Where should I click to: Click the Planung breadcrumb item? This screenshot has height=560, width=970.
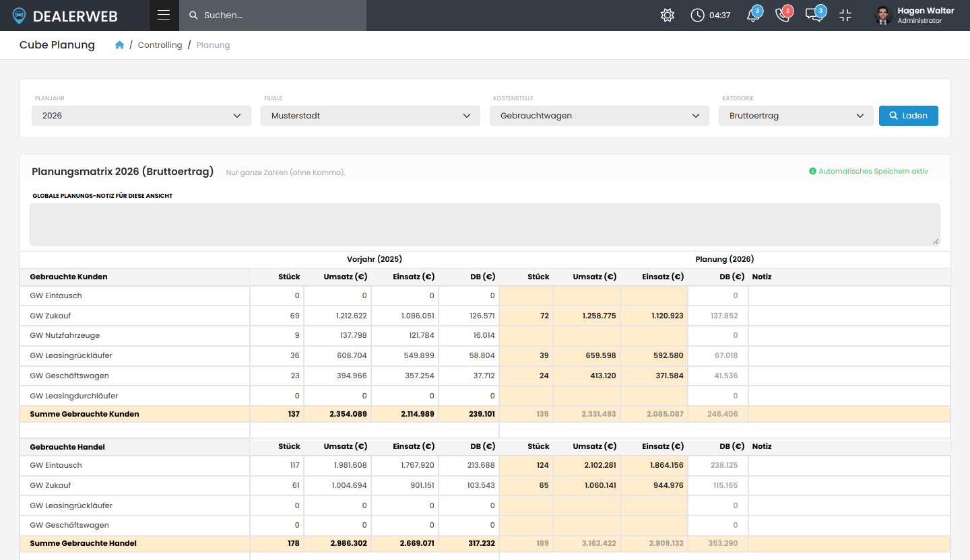coord(213,45)
